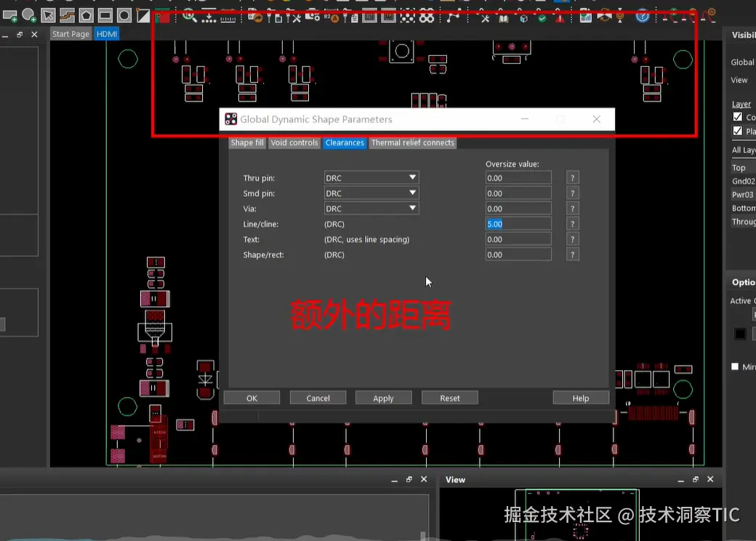The image size is (756, 541).
Task: Click the board thumbnail in the View panel
Action: (577, 515)
